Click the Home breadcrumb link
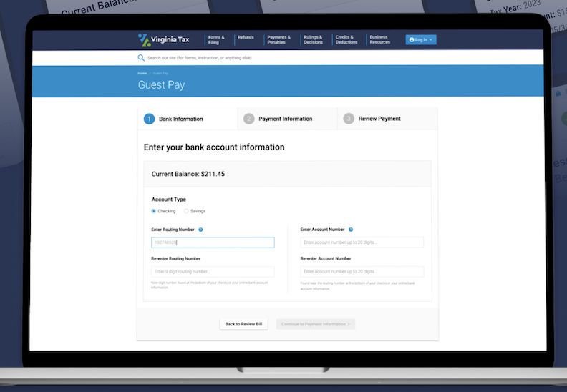567x392 pixels. tap(142, 74)
